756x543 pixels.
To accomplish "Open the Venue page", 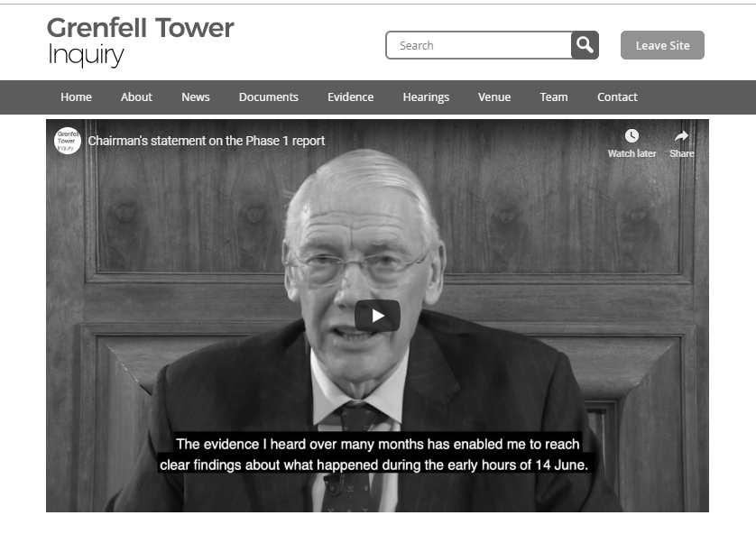I will (x=494, y=97).
